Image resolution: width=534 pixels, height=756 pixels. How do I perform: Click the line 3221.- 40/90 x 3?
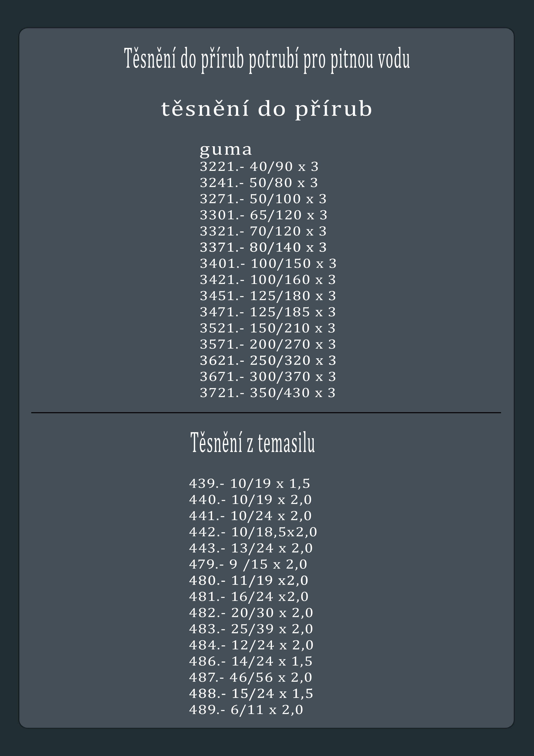pos(259,166)
